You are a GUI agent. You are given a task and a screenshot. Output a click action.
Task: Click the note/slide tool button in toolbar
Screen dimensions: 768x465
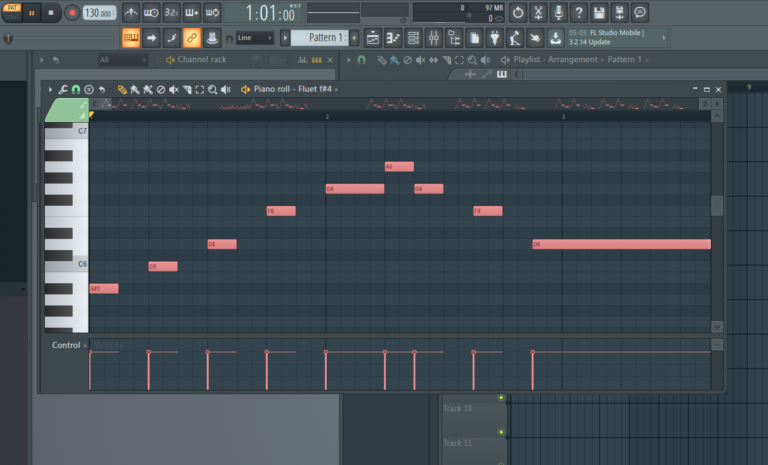171,38
